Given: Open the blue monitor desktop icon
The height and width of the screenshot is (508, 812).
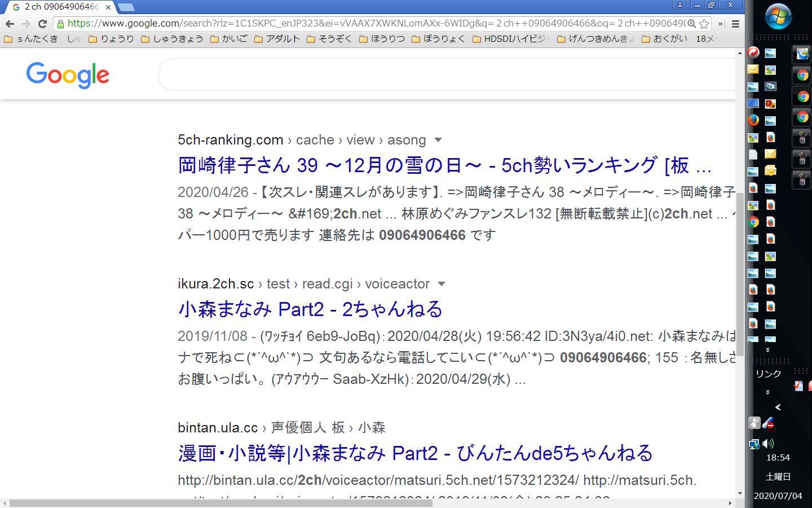Looking at the screenshot, I should [x=753, y=103].
